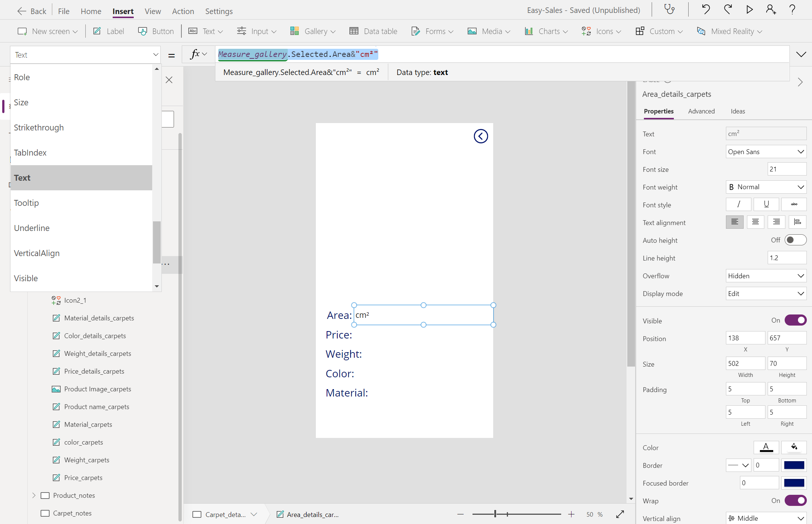
Task: Select Tooltip in the property list
Action: pos(26,203)
